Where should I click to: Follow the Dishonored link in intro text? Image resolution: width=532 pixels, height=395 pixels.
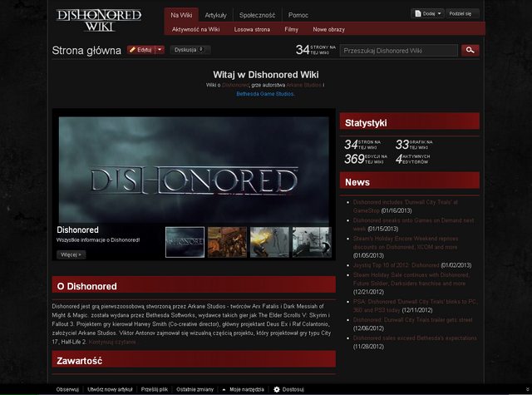click(x=235, y=85)
